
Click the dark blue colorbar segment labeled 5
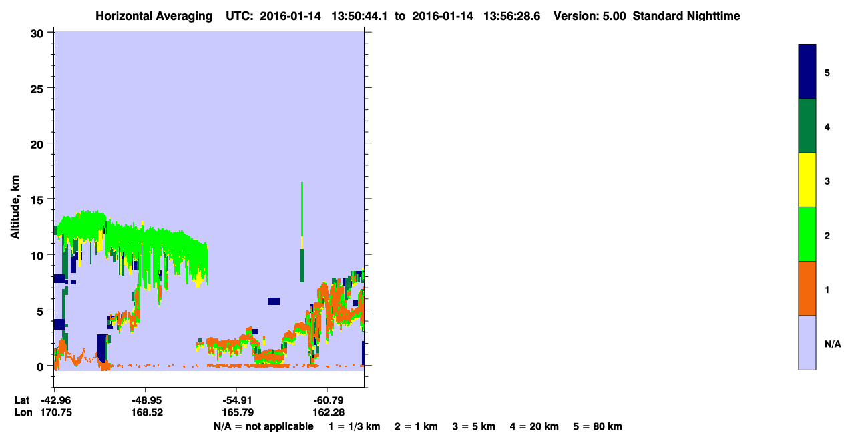pos(807,72)
